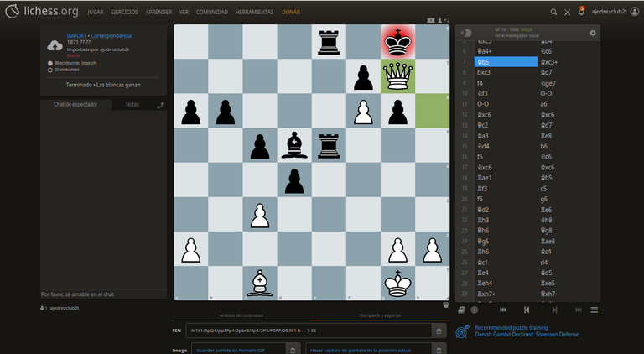Open Blackburne, Joseph player name
Screen dimensions: 644x354
point(75,63)
